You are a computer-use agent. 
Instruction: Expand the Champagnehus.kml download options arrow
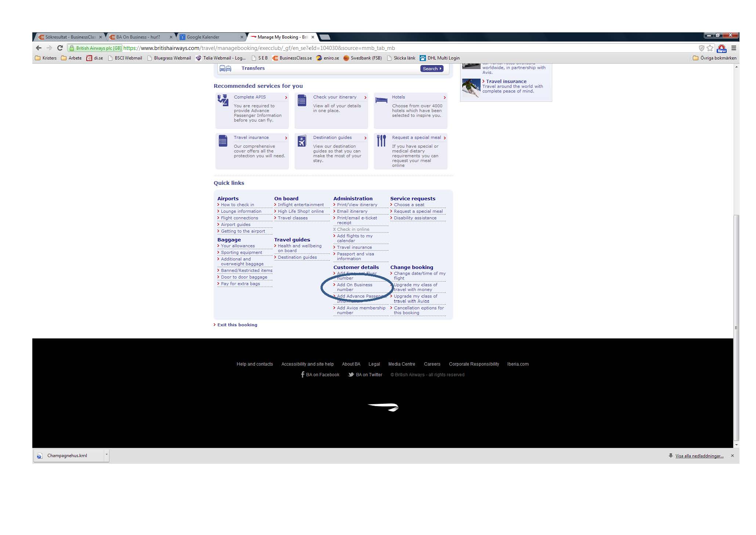(x=106, y=455)
